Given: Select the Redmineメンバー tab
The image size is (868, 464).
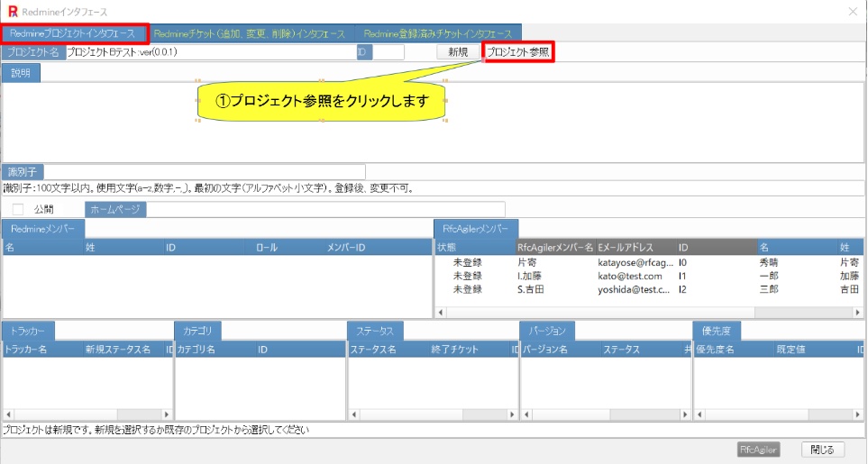Looking at the screenshot, I should [43, 229].
